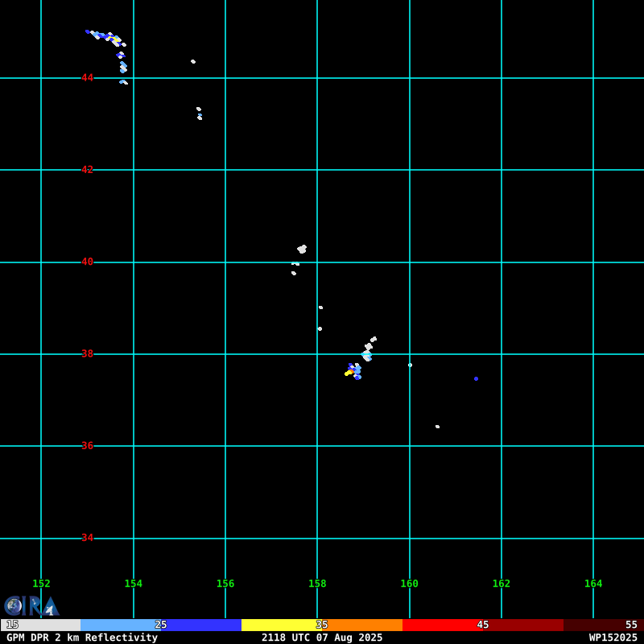Image resolution: width=644 pixels, height=644 pixels.
Task: Click the isolated blue dot near 161.5E
Action: pyautogui.click(x=476, y=378)
